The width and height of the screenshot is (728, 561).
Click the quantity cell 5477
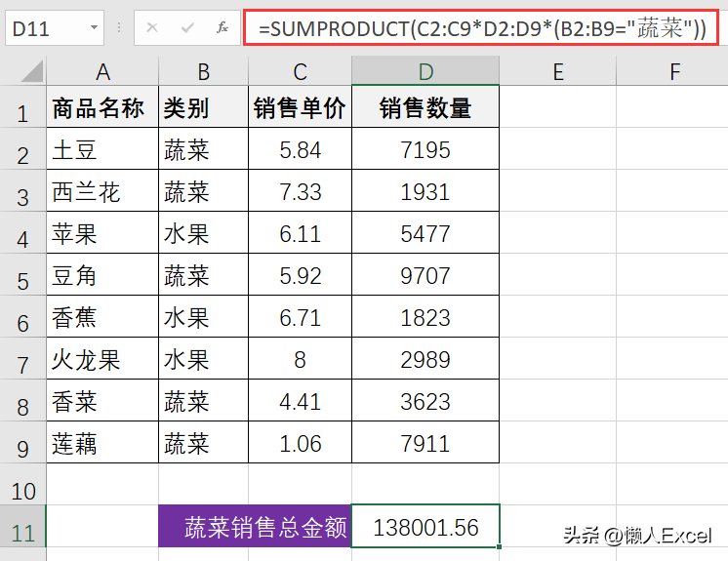[x=425, y=233]
